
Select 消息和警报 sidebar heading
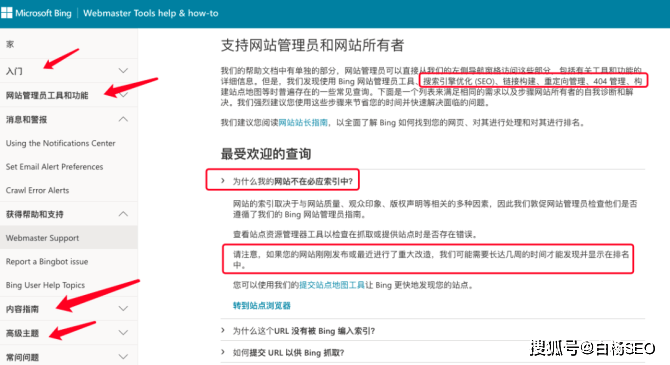point(26,120)
